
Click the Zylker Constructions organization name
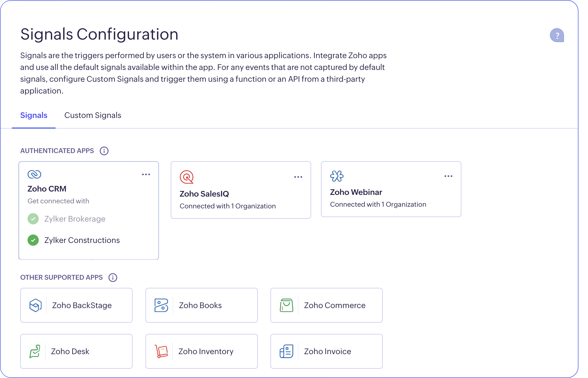click(82, 240)
